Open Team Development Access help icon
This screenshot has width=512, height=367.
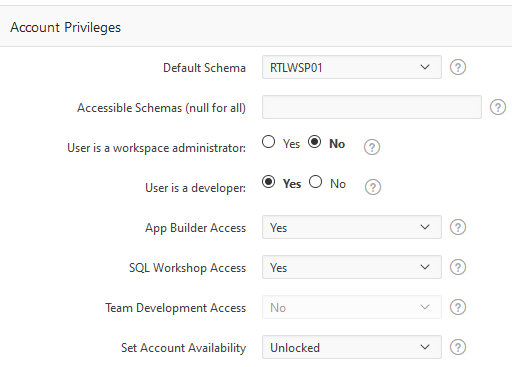coord(458,307)
